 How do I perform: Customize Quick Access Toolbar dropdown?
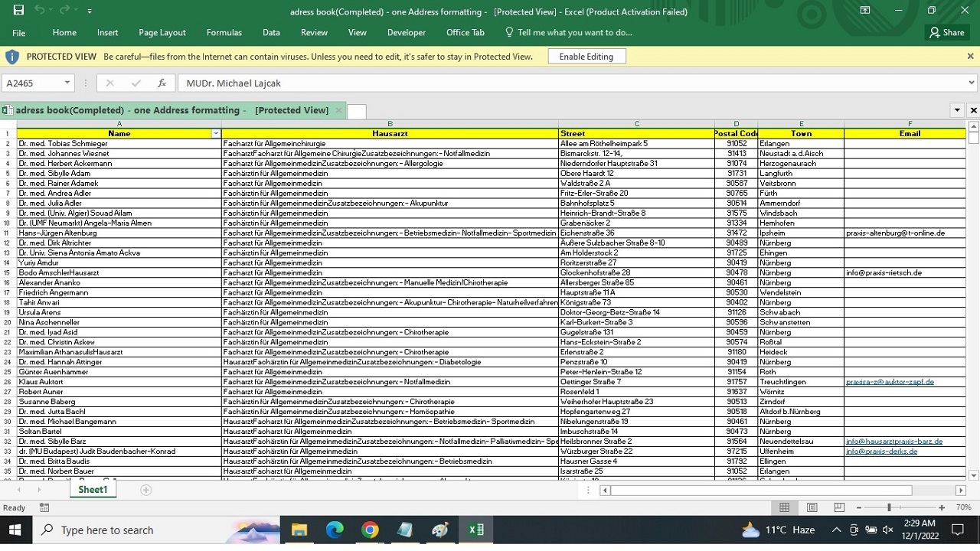[x=90, y=11]
